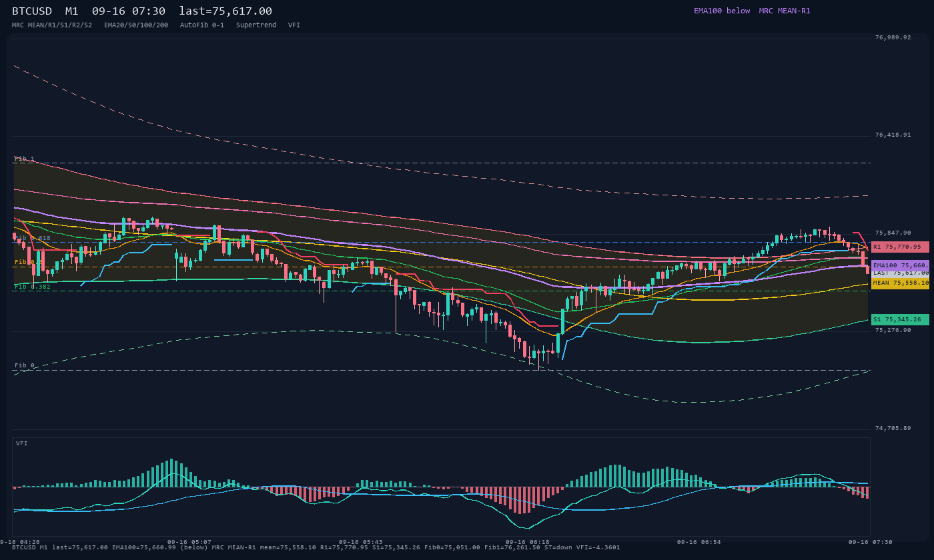Click the 76,989.92 price axis label
Screen dimensions: 934x560
893,38
